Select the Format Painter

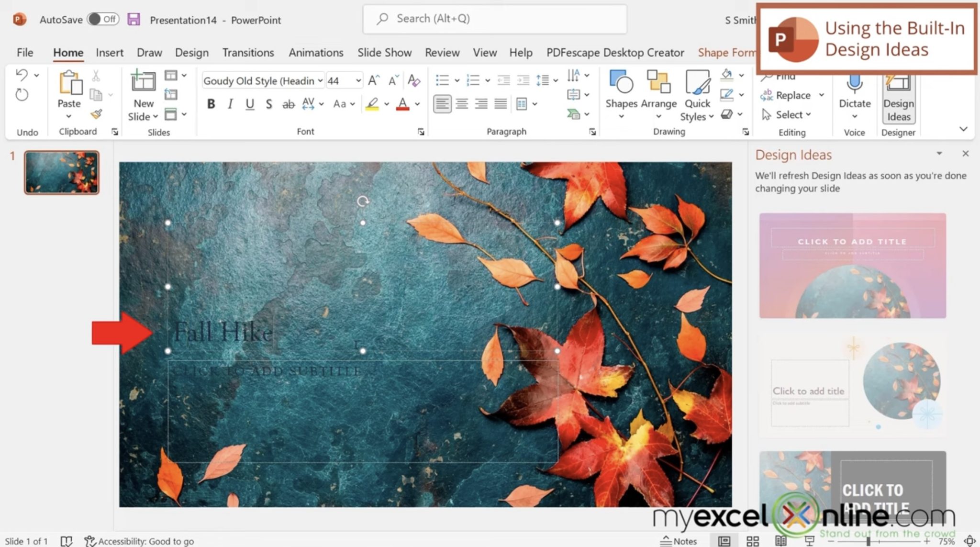(x=96, y=114)
